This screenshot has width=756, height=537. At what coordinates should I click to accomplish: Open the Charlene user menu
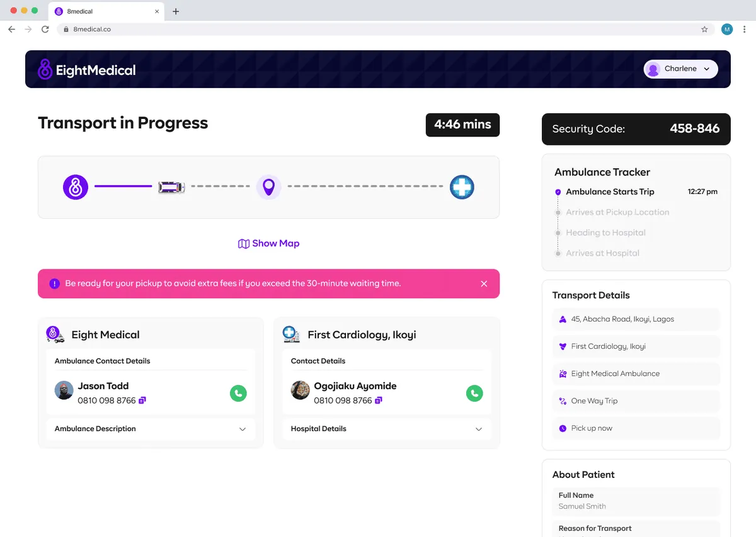point(680,69)
